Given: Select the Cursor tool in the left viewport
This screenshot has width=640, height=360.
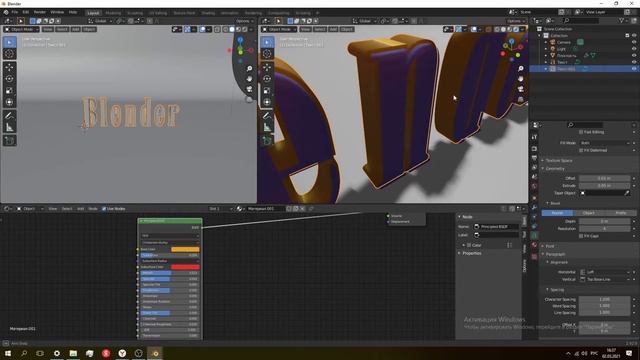Looking at the screenshot, I should (x=9, y=54).
